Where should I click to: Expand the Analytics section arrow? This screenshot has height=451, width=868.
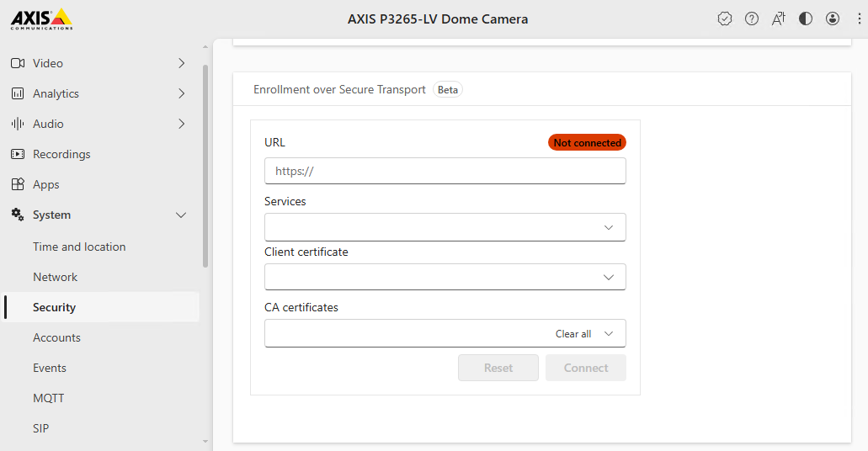pos(181,93)
